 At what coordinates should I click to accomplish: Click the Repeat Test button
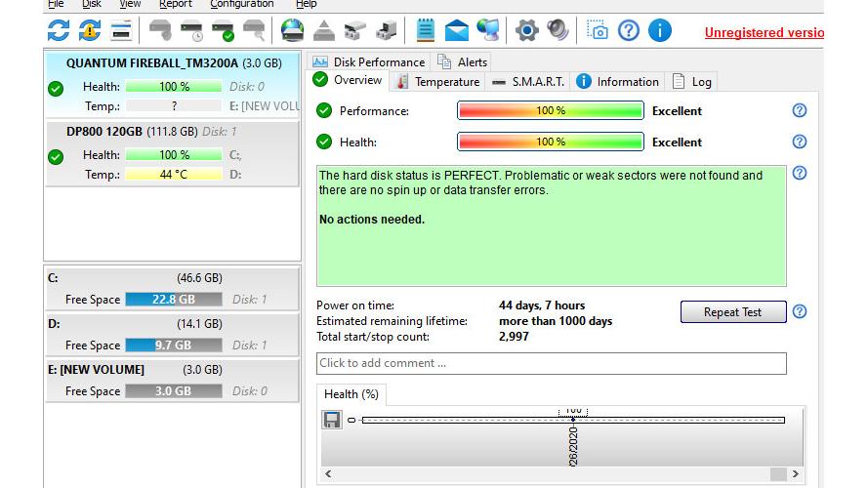pyautogui.click(x=733, y=312)
